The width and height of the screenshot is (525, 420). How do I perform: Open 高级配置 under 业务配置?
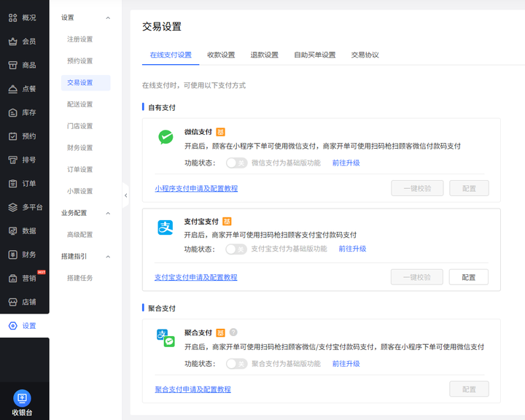pos(79,235)
